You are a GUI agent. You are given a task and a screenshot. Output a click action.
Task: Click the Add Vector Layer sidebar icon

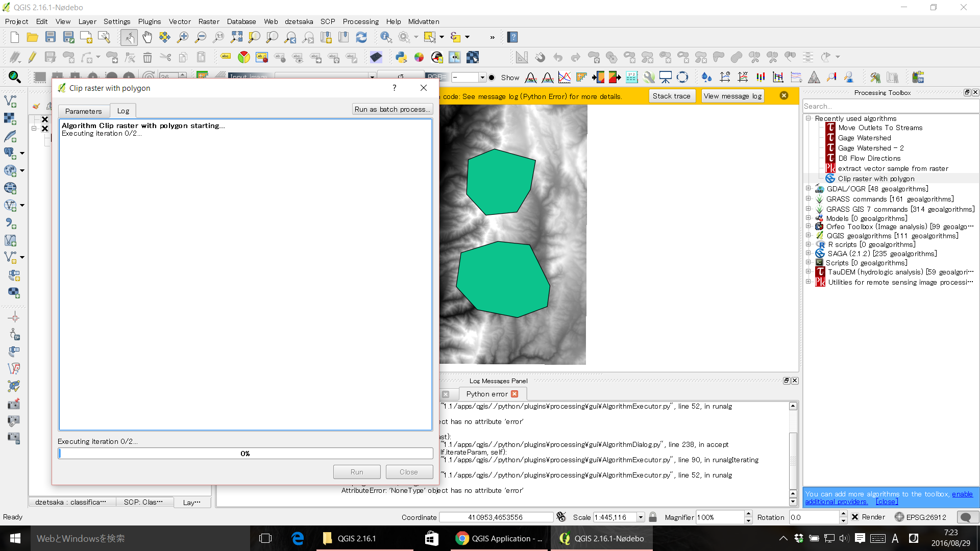tap(10, 102)
